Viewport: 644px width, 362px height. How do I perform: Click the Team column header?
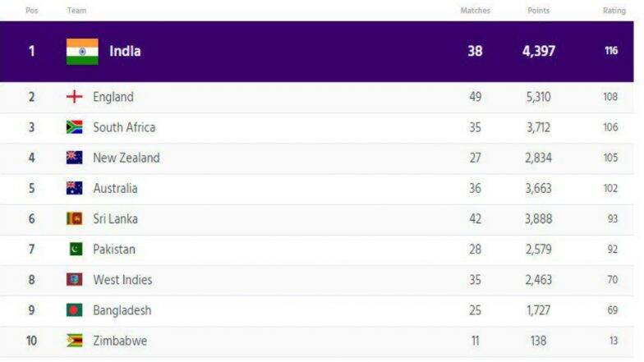(x=77, y=11)
